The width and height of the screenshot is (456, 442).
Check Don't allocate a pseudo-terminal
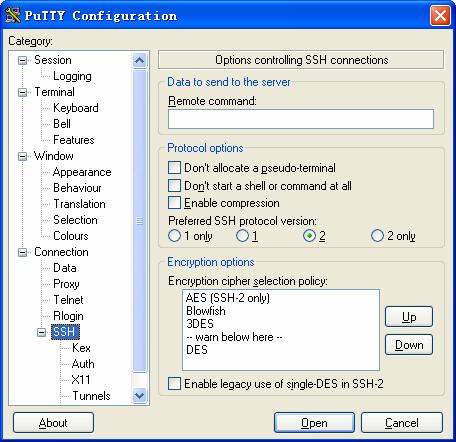click(x=174, y=168)
